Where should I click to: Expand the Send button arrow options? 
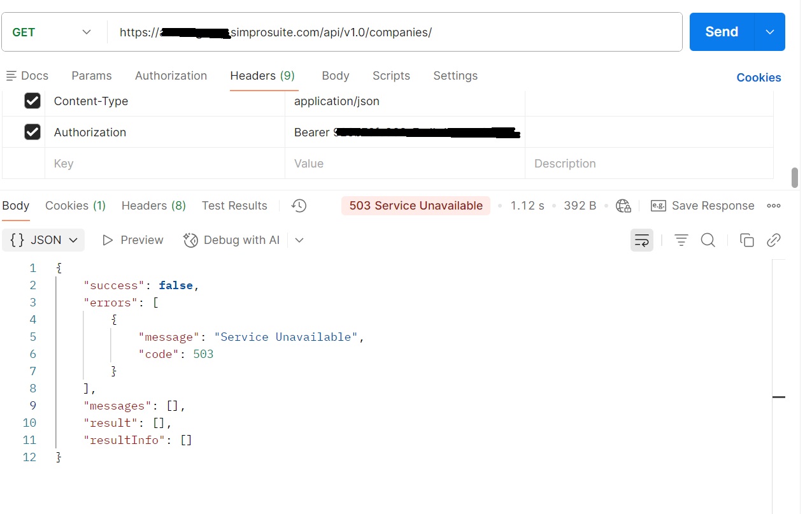[x=770, y=32]
